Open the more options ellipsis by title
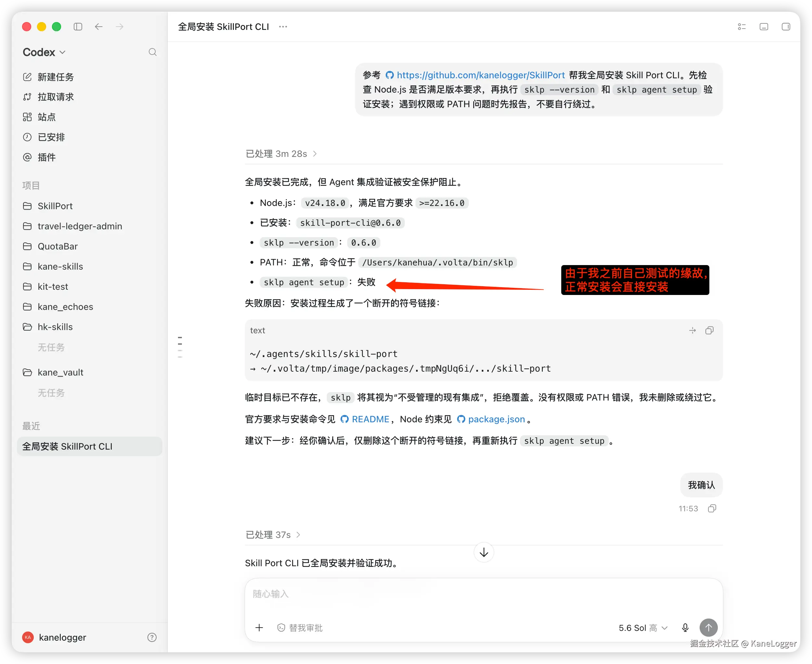 pyautogui.click(x=283, y=26)
